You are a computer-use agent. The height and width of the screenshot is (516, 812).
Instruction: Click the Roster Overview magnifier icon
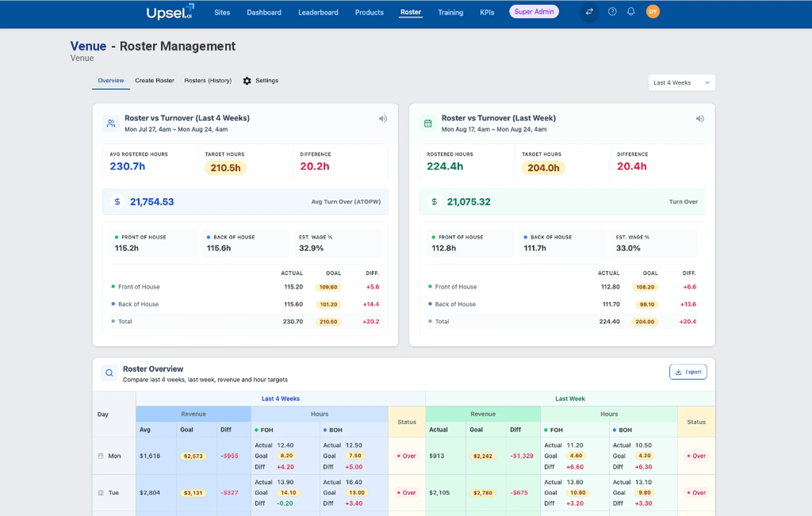[x=109, y=373]
